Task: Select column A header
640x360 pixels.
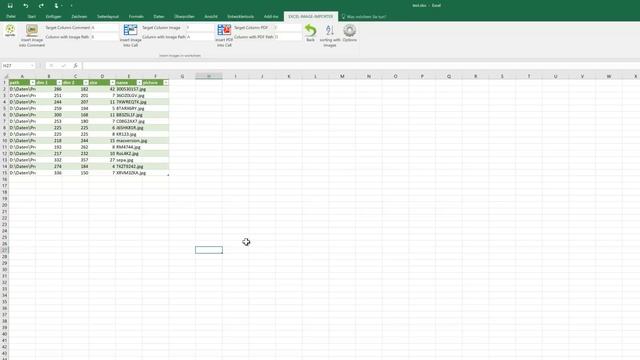Action: (x=22, y=76)
